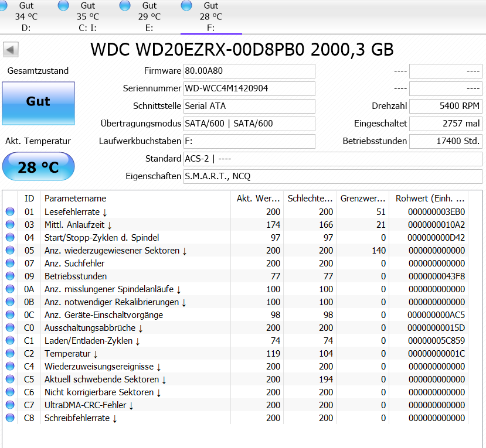Image resolution: width=486 pixels, height=448 pixels.
Task: Click status orb of Ausschaltungsabbrüche row
Action: click(x=10, y=327)
